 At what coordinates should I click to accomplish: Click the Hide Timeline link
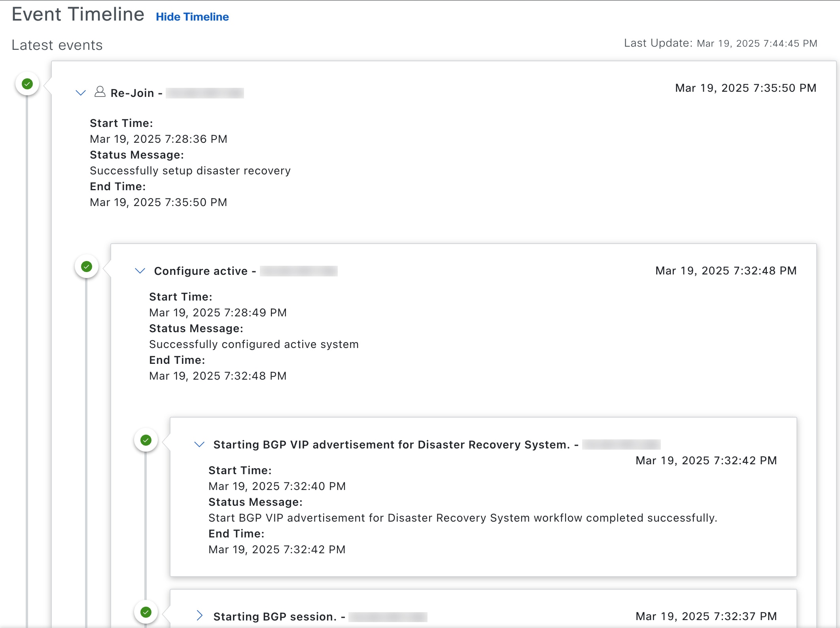point(192,17)
